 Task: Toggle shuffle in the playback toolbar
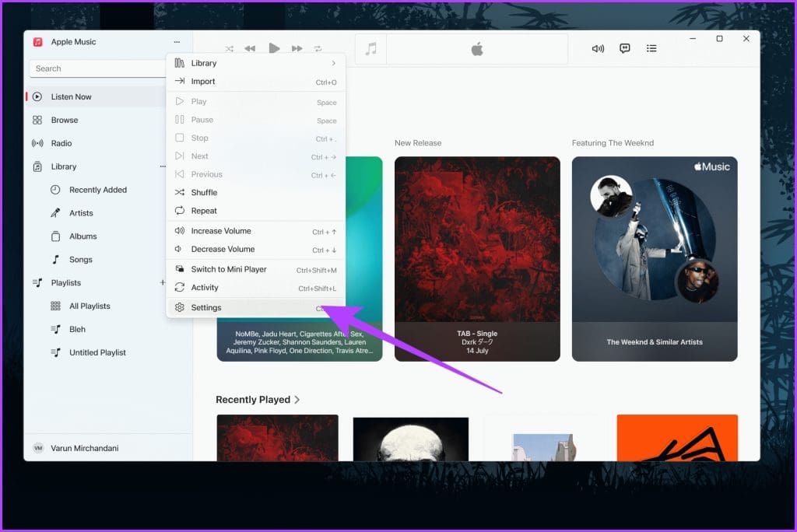pos(230,49)
